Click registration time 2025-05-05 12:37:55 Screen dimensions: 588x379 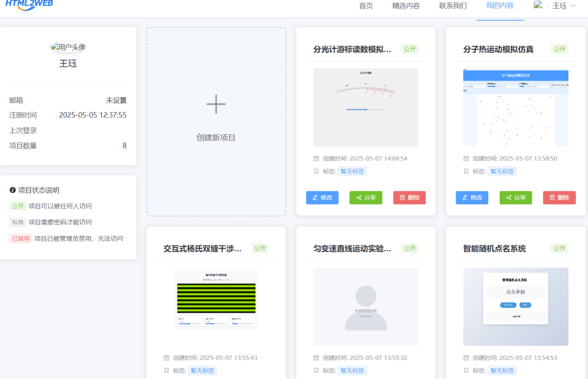(x=93, y=115)
